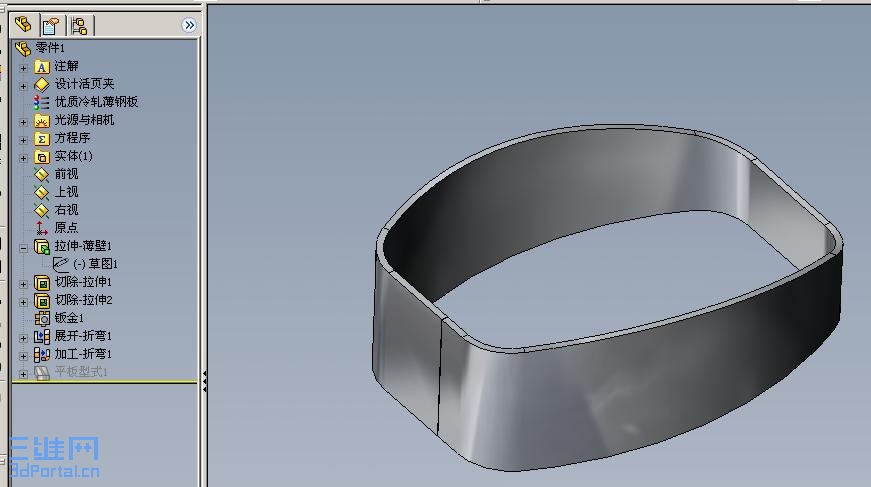The width and height of the screenshot is (871, 487).
Task: Select the 加工-折弯1 feature label
Action: [x=83, y=353]
